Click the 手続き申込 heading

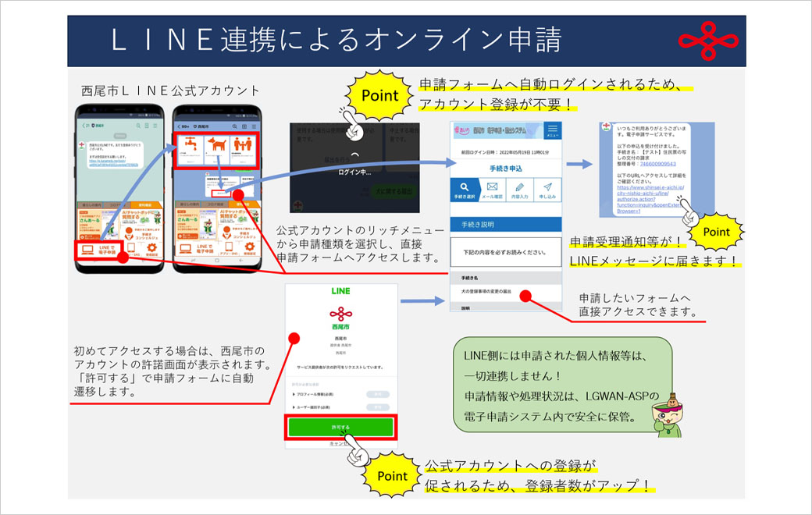[x=506, y=169]
